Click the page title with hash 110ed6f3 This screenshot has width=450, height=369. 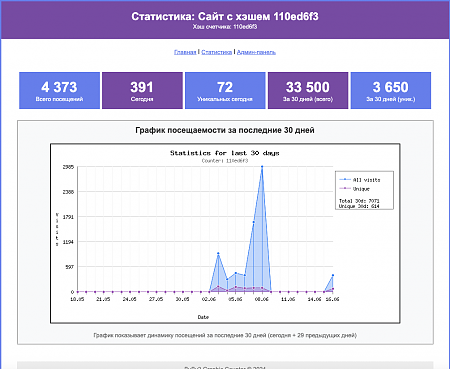coord(225,16)
